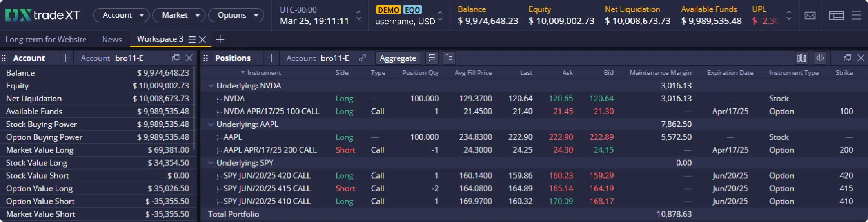
Task: Click the Option Value Long row
Action: tap(97, 189)
